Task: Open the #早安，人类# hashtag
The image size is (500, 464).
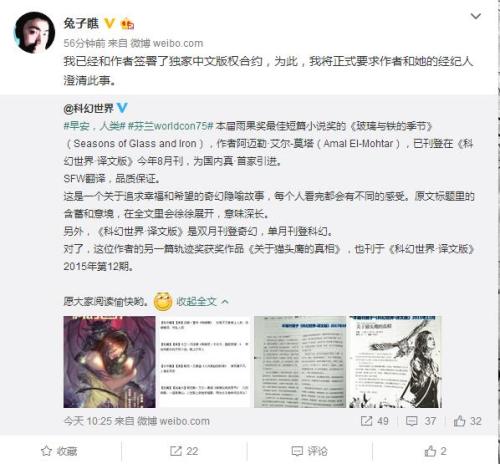Action: 94,126
